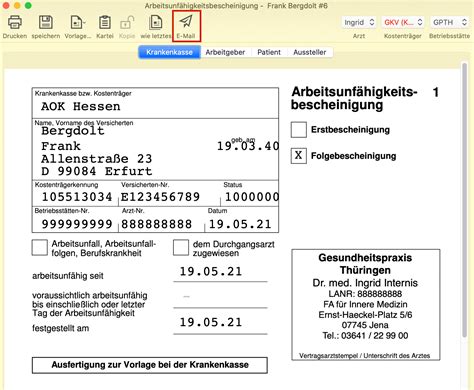The height and width of the screenshot is (390, 474).
Task: Uncheck the Folgebescheinigung checkbox
Action: (x=299, y=156)
